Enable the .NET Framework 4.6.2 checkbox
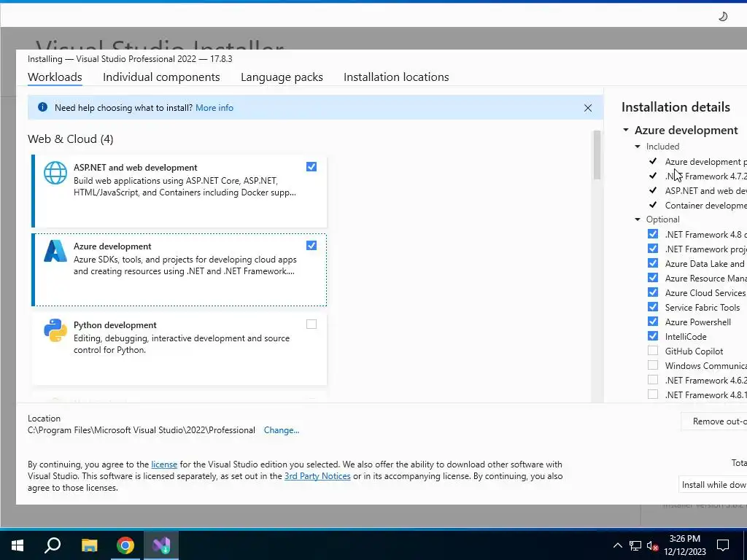Viewport: 747px width, 560px height. click(653, 380)
